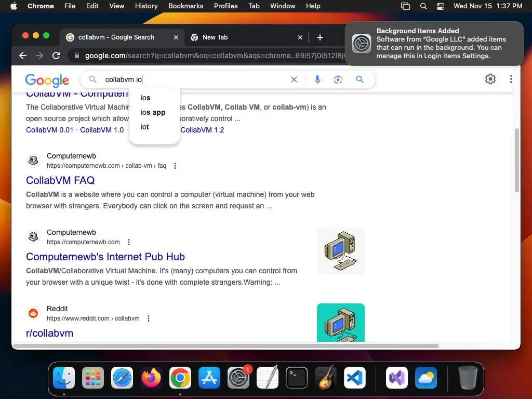Open the Apple menu

click(14, 6)
